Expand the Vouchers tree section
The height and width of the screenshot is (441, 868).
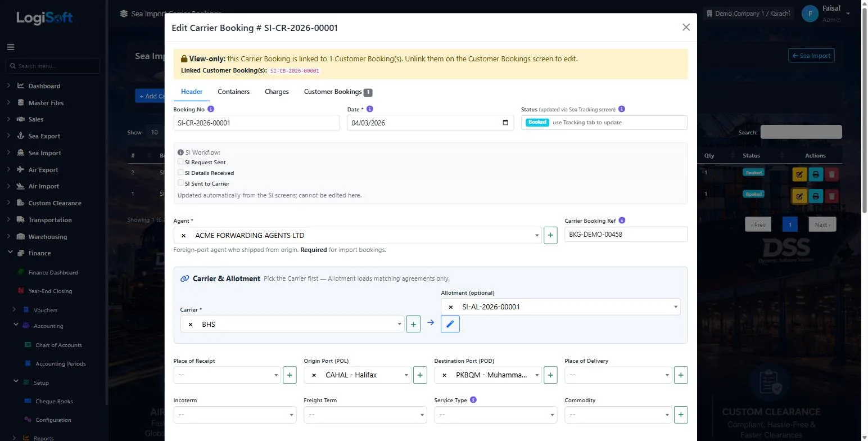[x=15, y=310]
